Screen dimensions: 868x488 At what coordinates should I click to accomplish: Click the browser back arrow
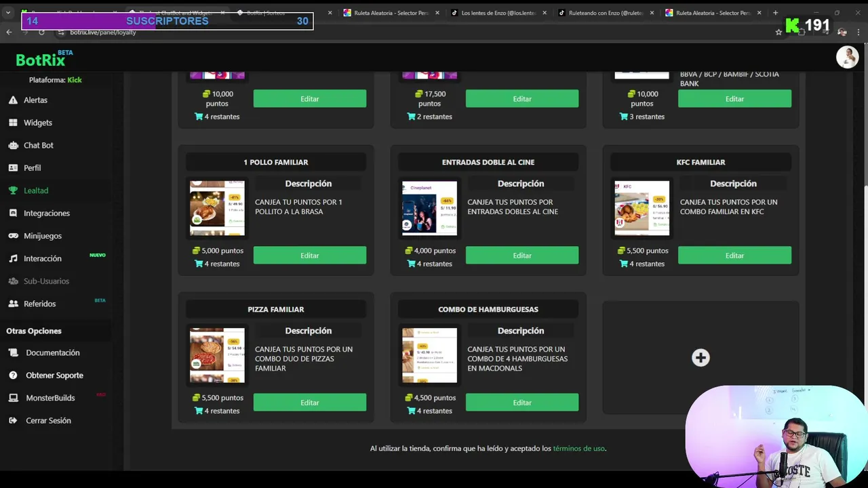tap(9, 32)
